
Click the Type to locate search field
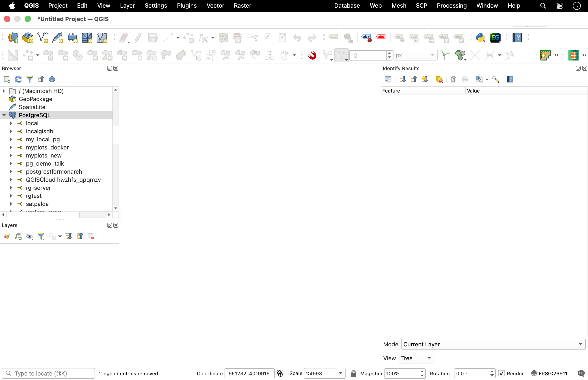[x=48, y=373]
